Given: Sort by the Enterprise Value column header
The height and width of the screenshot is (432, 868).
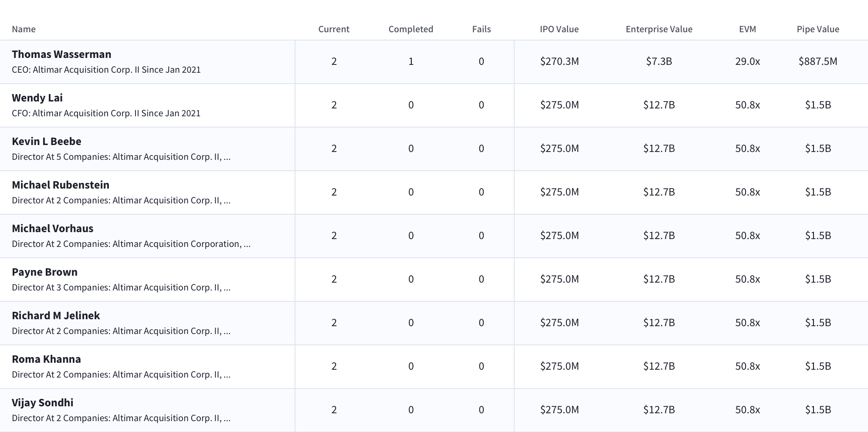Looking at the screenshot, I should [x=659, y=29].
